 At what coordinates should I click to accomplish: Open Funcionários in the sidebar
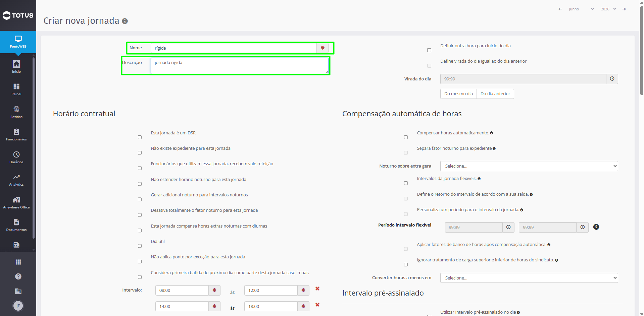pos(16,135)
